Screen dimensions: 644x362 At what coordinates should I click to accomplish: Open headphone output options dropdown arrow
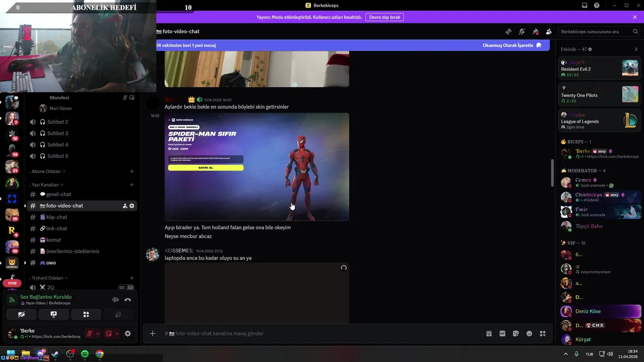pyautogui.click(x=117, y=333)
